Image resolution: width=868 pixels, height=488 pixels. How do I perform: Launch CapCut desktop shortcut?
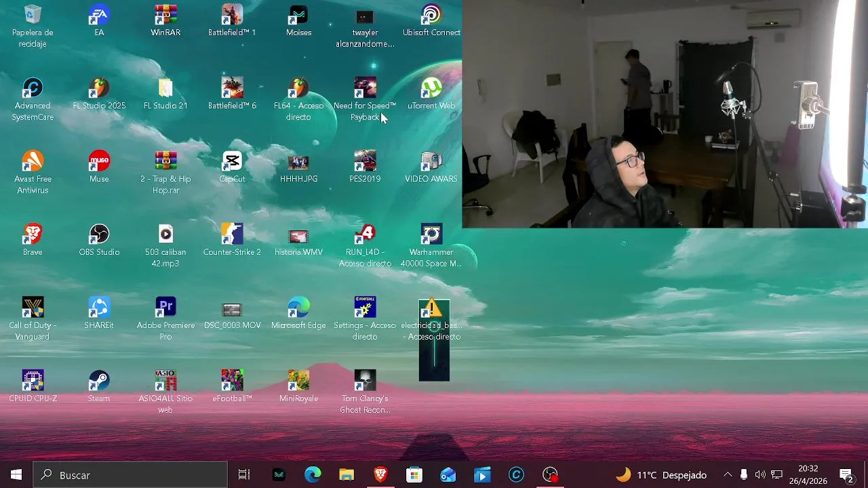pos(232,167)
